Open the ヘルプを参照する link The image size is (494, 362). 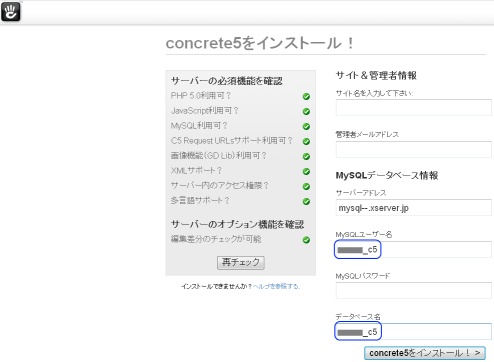pyautogui.click(x=276, y=286)
